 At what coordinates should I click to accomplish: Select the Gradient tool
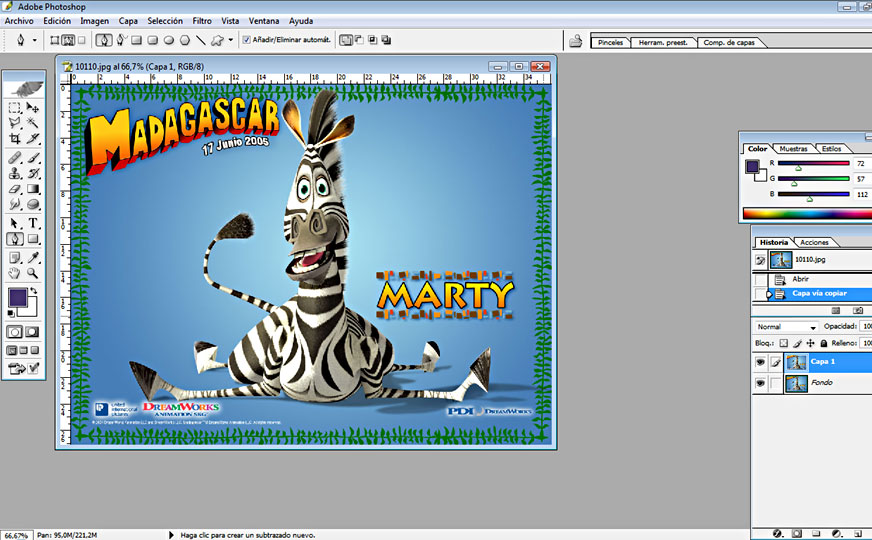click(33, 189)
